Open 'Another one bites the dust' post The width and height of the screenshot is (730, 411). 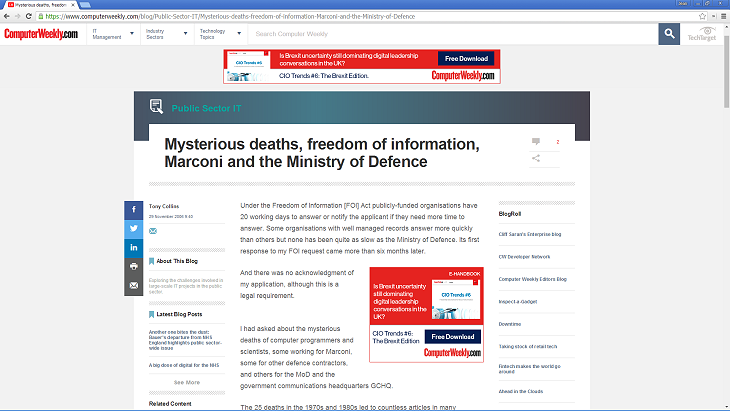(x=185, y=340)
